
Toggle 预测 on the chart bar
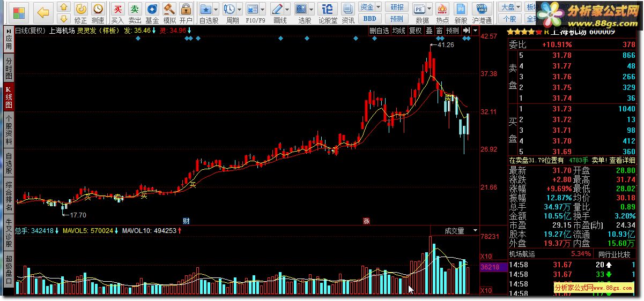(x=453, y=31)
